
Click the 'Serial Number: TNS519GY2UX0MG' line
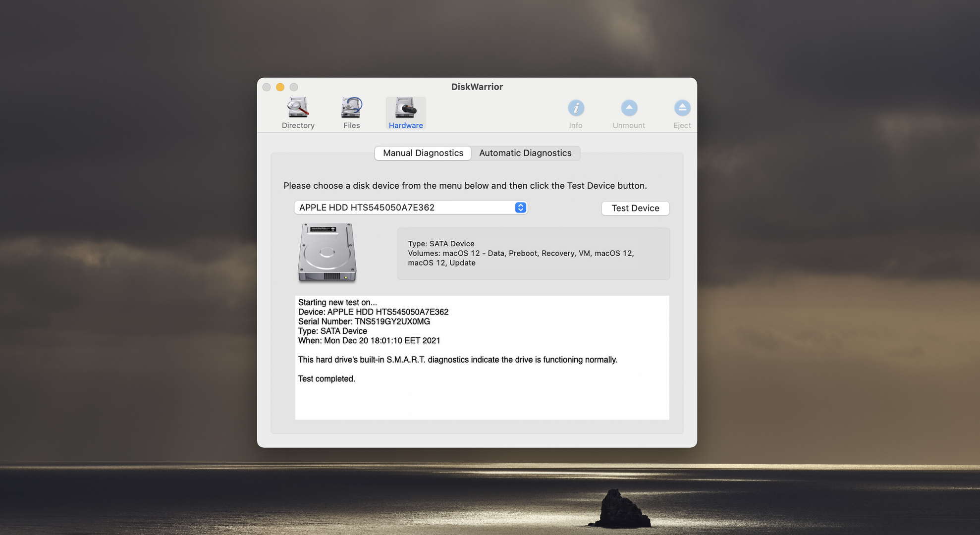pos(364,321)
